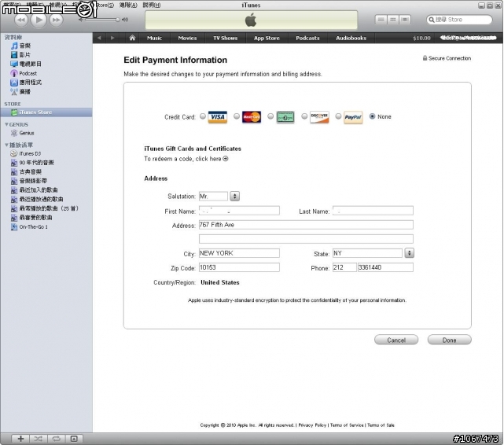504x445 pixels.
Task: Click the Previous track rewind button
Action: tap(21, 20)
